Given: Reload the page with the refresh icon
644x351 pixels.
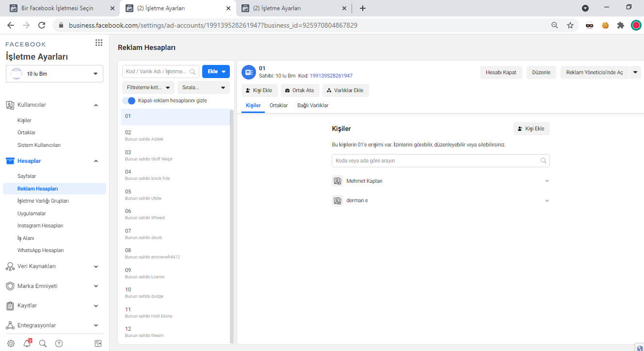Looking at the screenshot, I should (x=42, y=25).
